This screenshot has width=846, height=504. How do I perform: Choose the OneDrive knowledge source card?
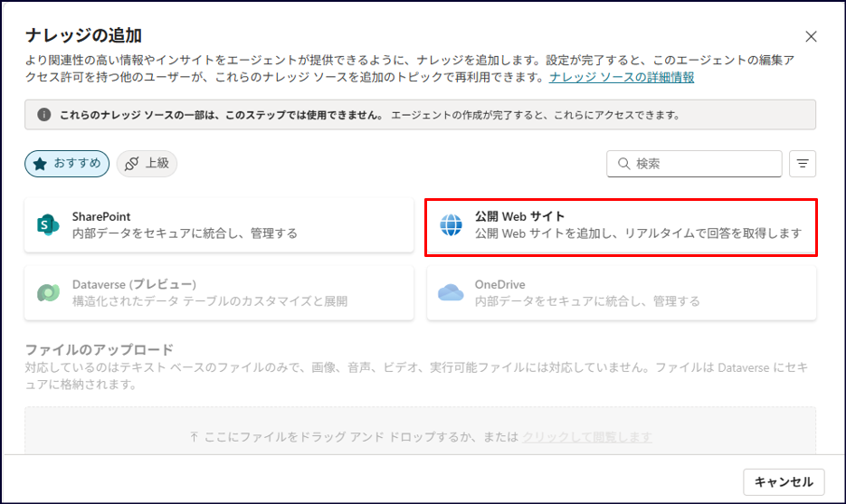pos(622,292)
